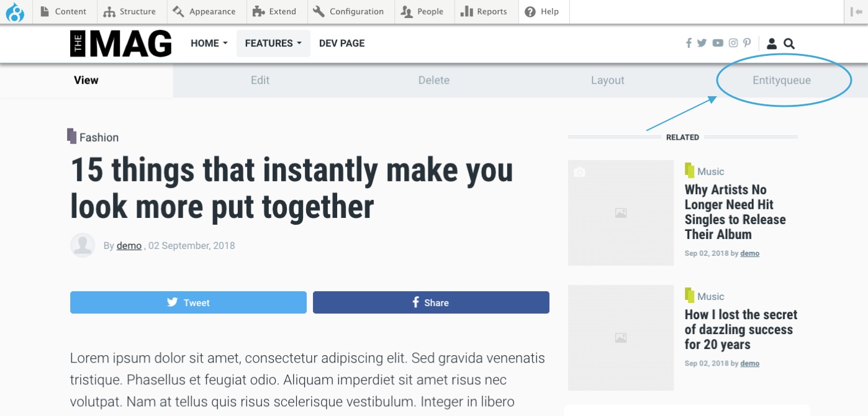This screenshot has height=416, width=868.
Task: Open the Facebook social icon in header
Action: [x=689, y=43]
